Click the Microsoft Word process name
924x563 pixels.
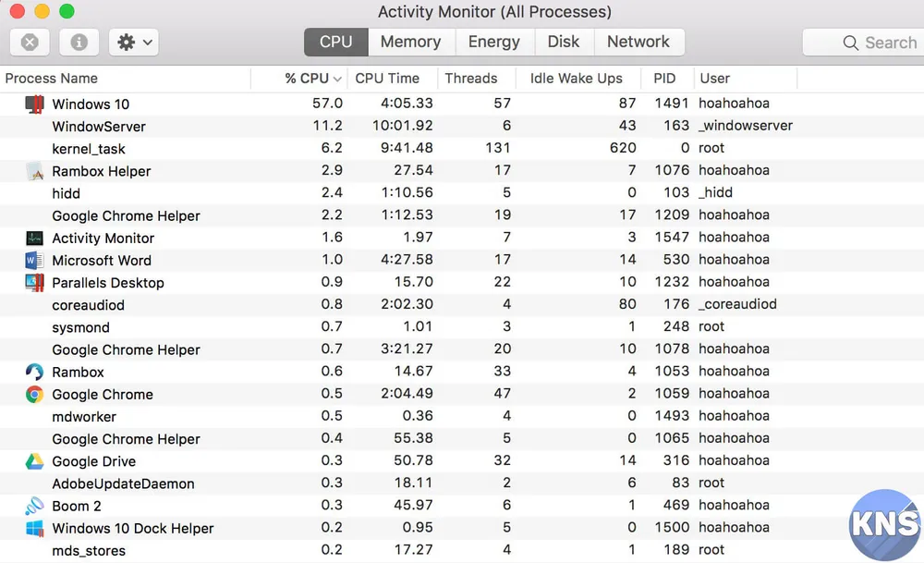tap(102, 261)
